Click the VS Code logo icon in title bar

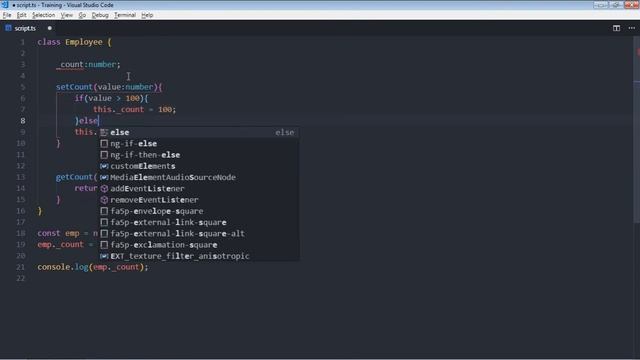[x=5, y=4]
